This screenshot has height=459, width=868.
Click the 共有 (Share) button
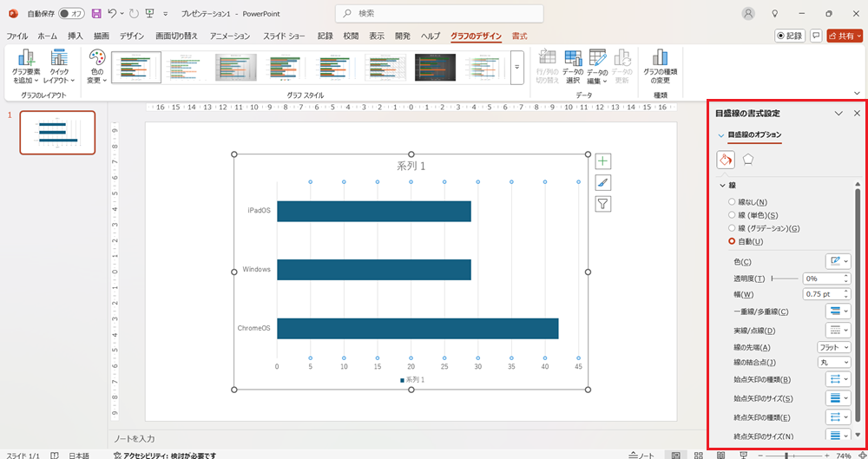point(845,36)
